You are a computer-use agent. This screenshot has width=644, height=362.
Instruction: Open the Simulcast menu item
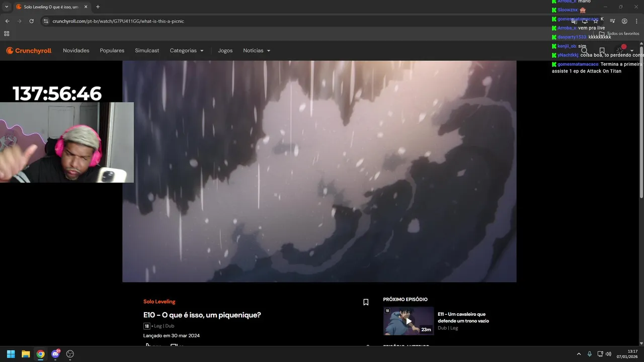coord(147,51)
